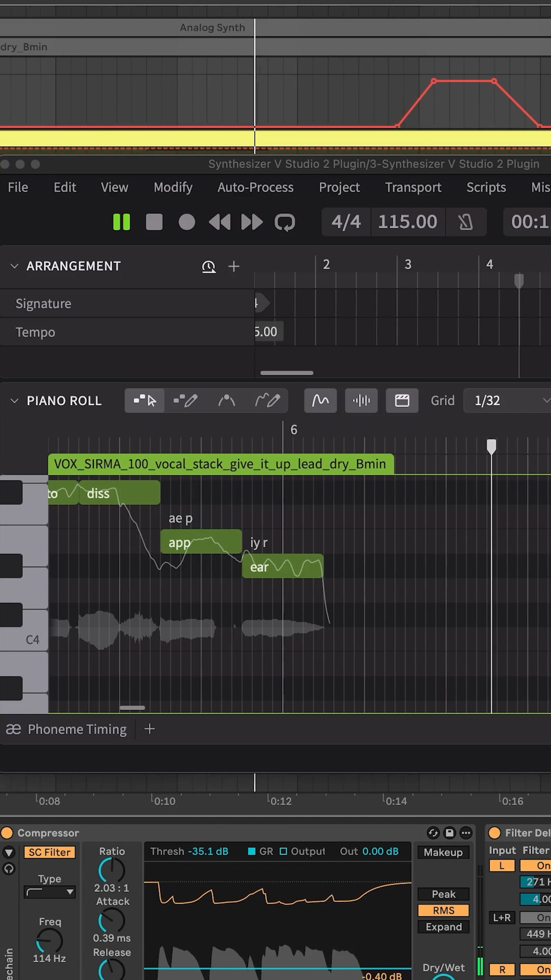Click the arrangement playhead marker
551x980 pixels.
click(519, 281)
